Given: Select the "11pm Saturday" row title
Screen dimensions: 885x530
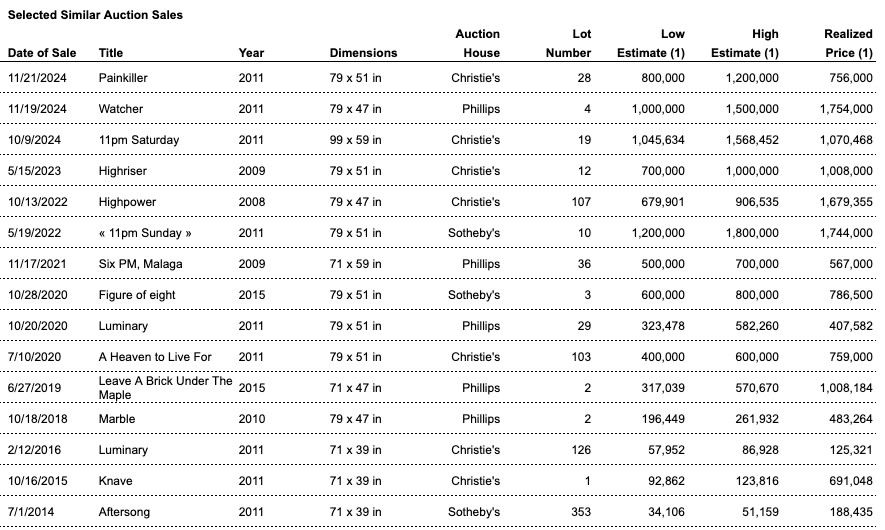Looking at the screenshot, I should pyautogui.click(x=139, y=140).
